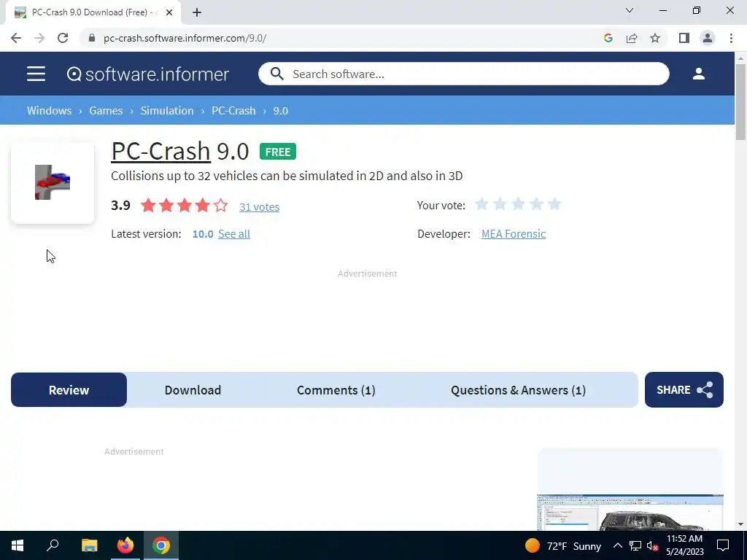Screen dimensions: 747x560
Task: Click the SHARE button
Action: click(x=684, y=390)
